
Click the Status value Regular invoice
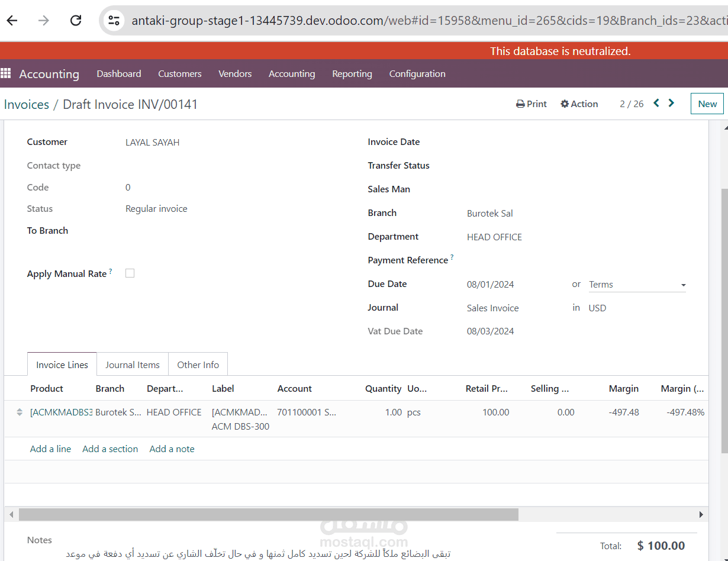(x=156, y=208)
